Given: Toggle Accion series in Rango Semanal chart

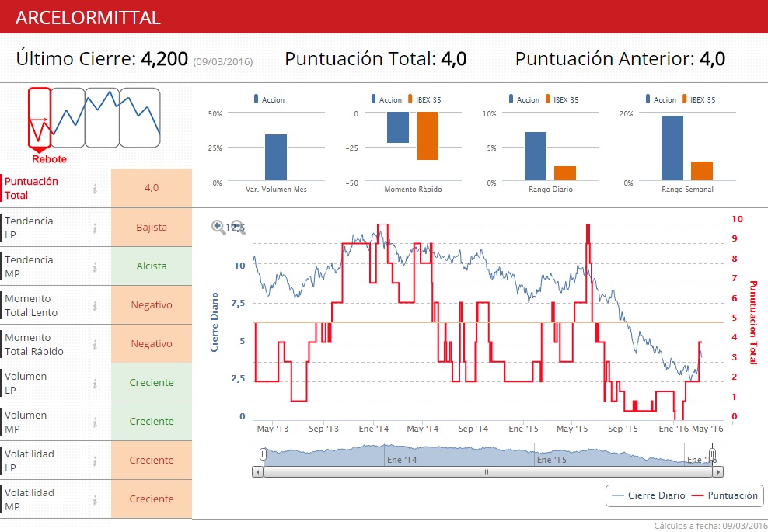Looking at the screenshot, I should coord(661,99).
